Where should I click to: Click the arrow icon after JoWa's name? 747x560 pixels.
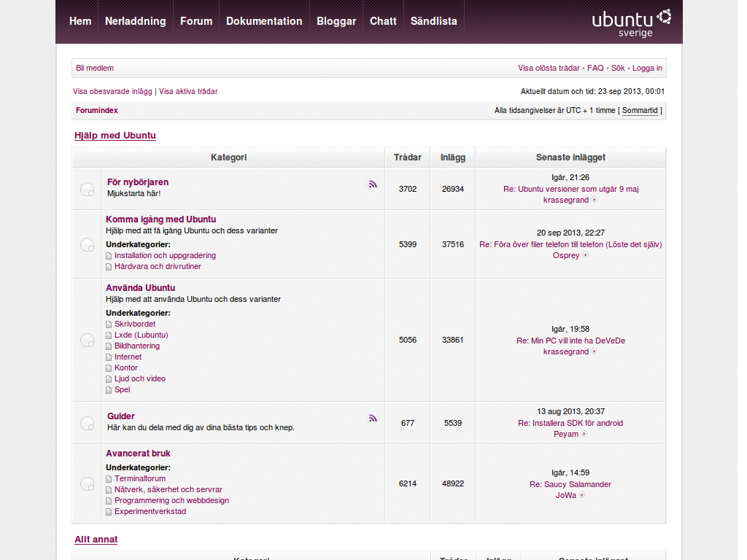click(584, 495)
